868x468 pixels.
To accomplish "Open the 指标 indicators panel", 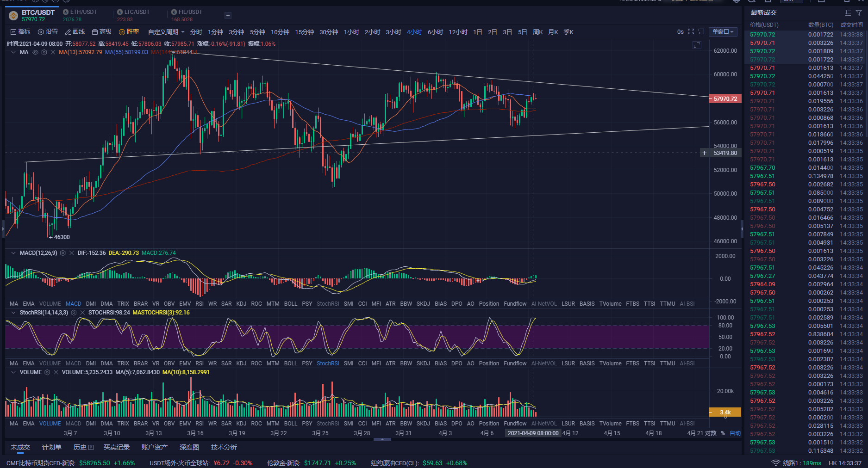I will 20,32.
